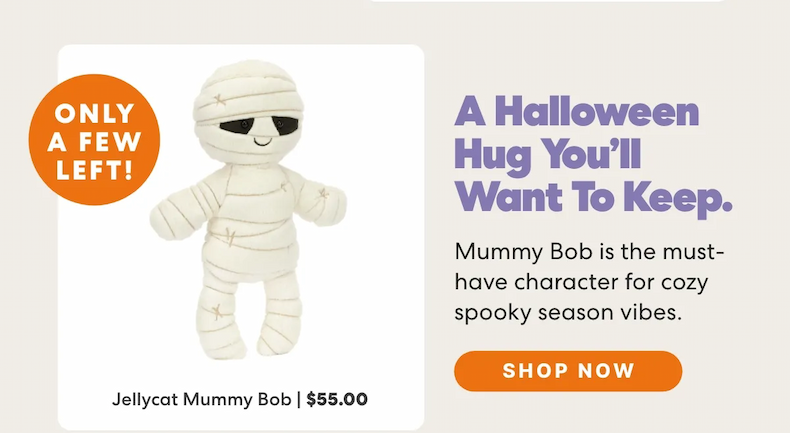This screenshot has width=790, height=433.
Task: Click the 'Jellycat Mummy Bob' product name
Action: [x=202, y=399]
